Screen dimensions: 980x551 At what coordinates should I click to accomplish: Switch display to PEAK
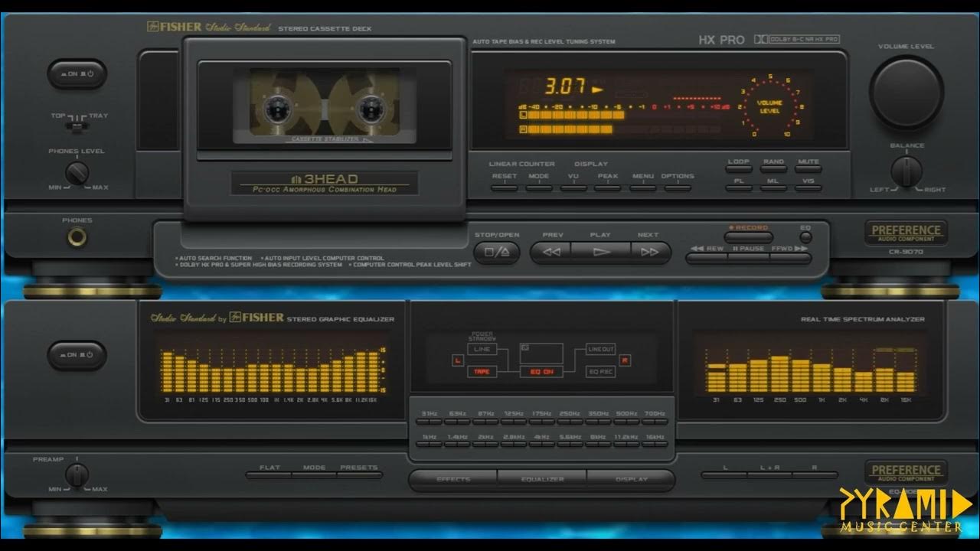pyautogui.click(x=608, y=187)
